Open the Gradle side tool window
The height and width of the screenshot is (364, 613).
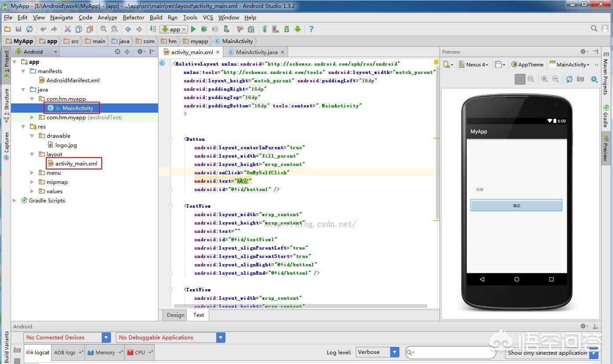click(x=606, y=115)
